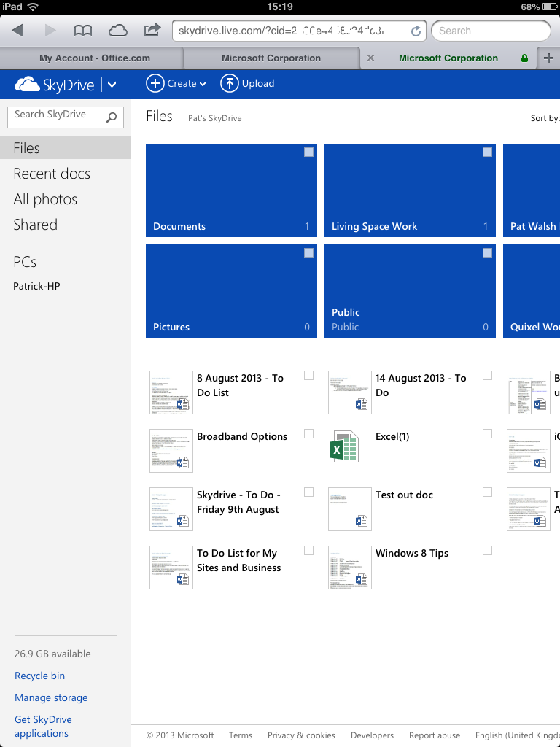Tick the 14 August 2013 To Do checkbox

tap(487, 376)
